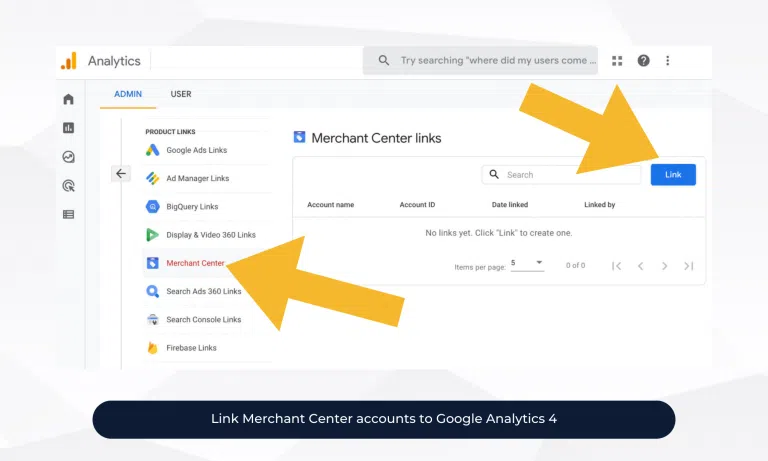Image resolution: width=768 pixels, height=461 pixels.
Task: Click the Help question mark icon
Action: pyautogui.click(x=643, y=61)
